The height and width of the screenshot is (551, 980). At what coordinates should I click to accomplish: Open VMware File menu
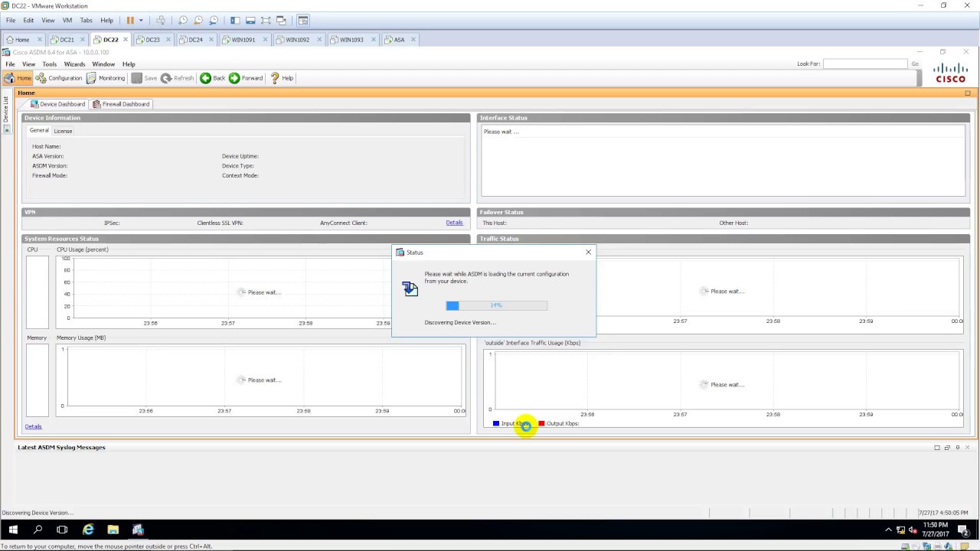tap(11, 20)
